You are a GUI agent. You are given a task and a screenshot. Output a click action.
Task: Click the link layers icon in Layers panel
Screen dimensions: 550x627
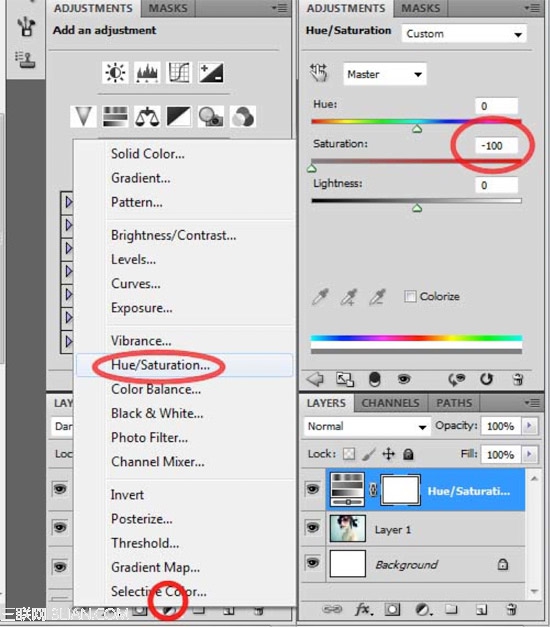coord(332,609)
